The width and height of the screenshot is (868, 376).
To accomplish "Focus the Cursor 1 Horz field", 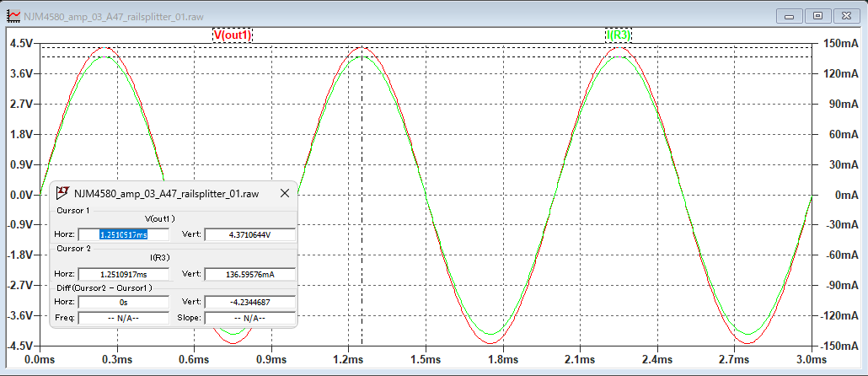I will click(x=124, y=234).
